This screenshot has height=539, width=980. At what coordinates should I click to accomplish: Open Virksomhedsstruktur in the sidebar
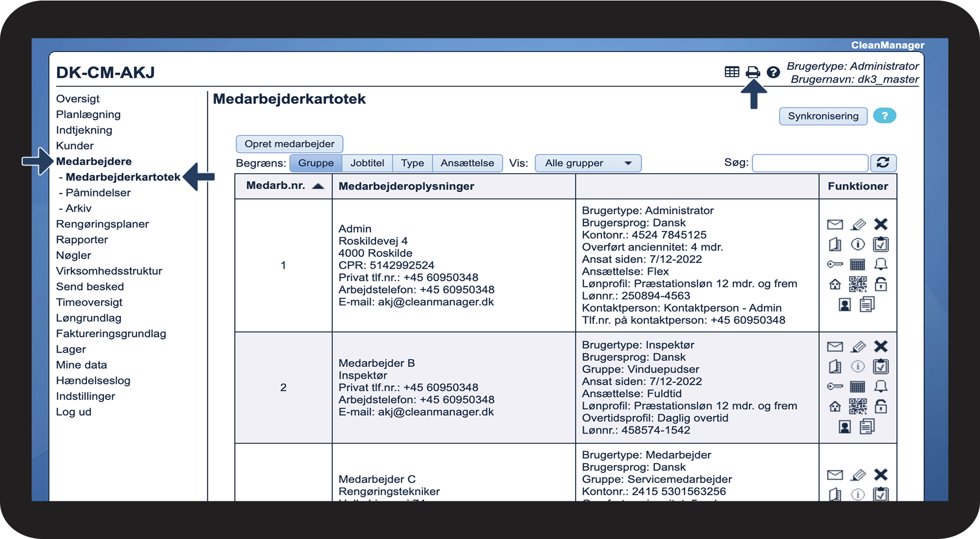pyautogui.click(x=109, y=271)
